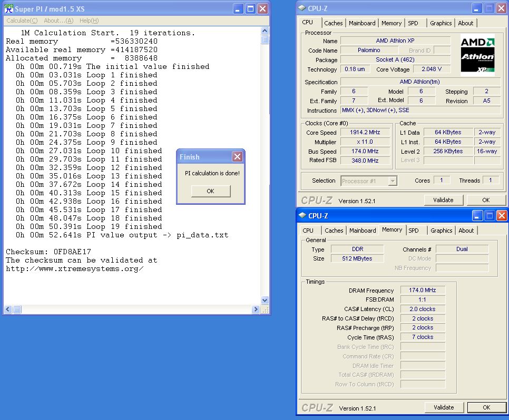Image resolution: width=509 pixels, height=420 pixels.
Task: Select the Caches tab in the upper CPU-Z window
Action: pyautogui.click(x=334, y=23)
